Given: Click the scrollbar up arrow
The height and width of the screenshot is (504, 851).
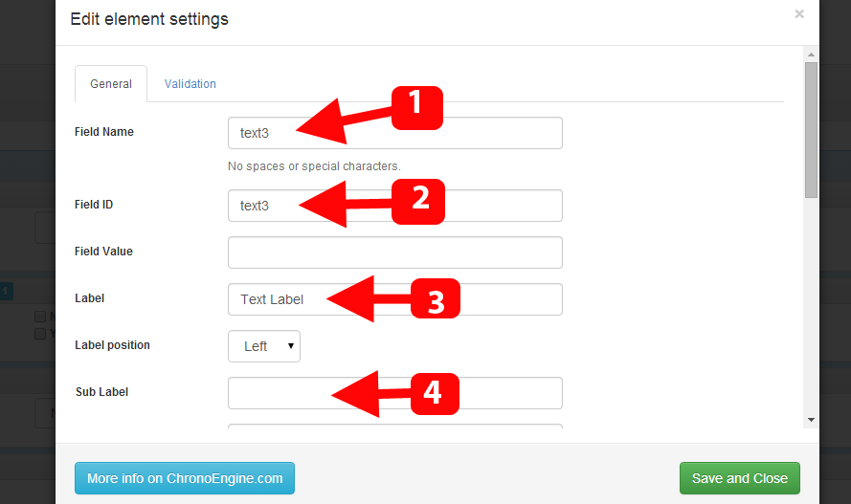Looking at the screenshot, I should [811, 55].
